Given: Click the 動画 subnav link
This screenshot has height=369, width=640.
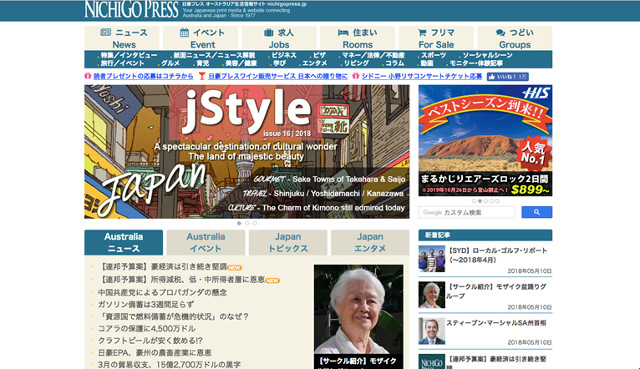Looking at the screenshot, I should pos(427,63).
